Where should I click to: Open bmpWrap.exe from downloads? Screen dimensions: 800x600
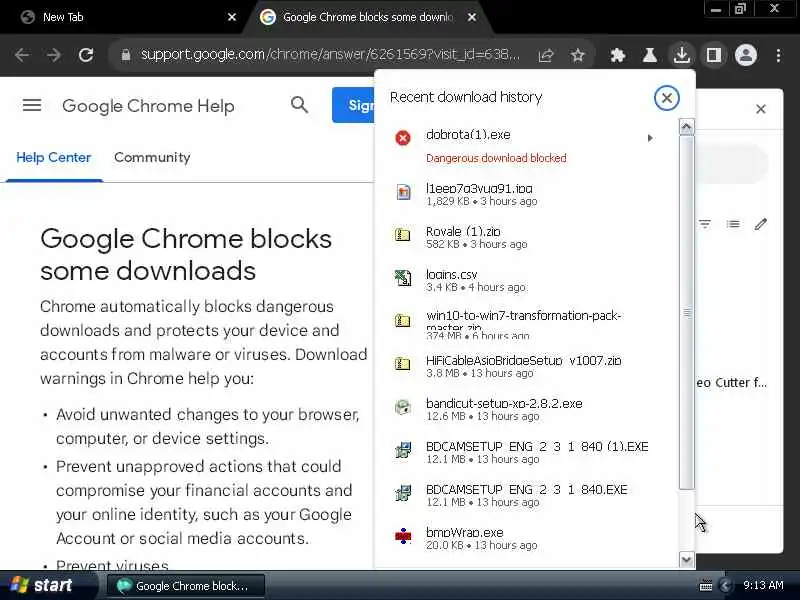[526, 538]
